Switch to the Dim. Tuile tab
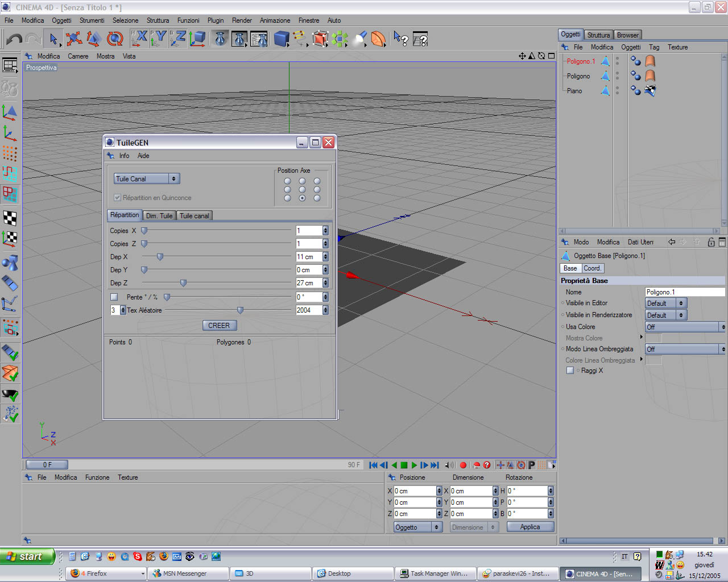The image size is (728, 582). coord(159,215)
